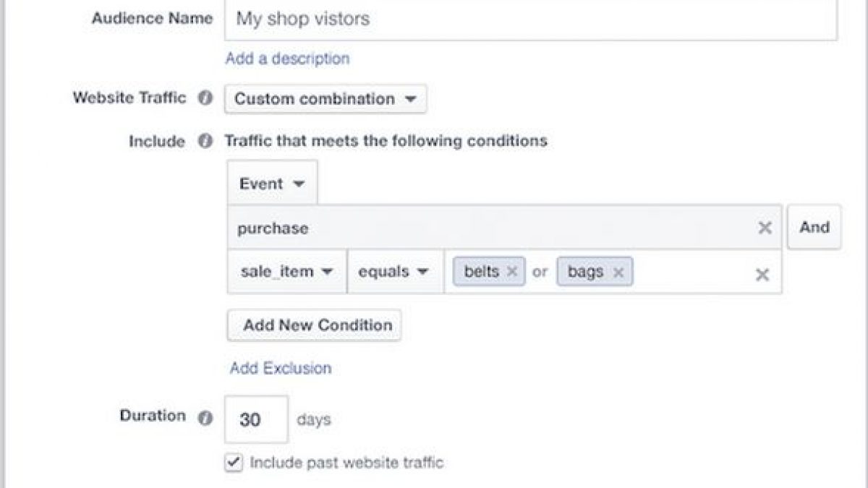Image resolution: width=868 pixels, height=488 pixels.
Task: Click the Add Exclusion link
Action: (x=281, y=368)
